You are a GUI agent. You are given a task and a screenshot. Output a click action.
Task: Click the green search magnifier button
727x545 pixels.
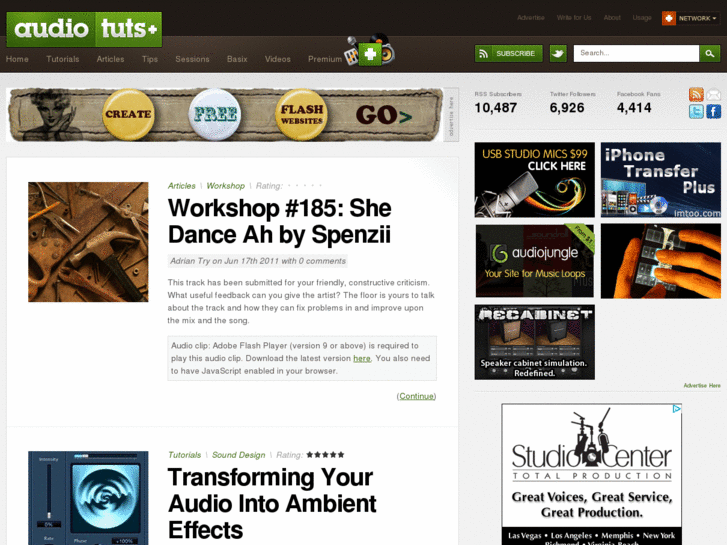tap(709, 53)
